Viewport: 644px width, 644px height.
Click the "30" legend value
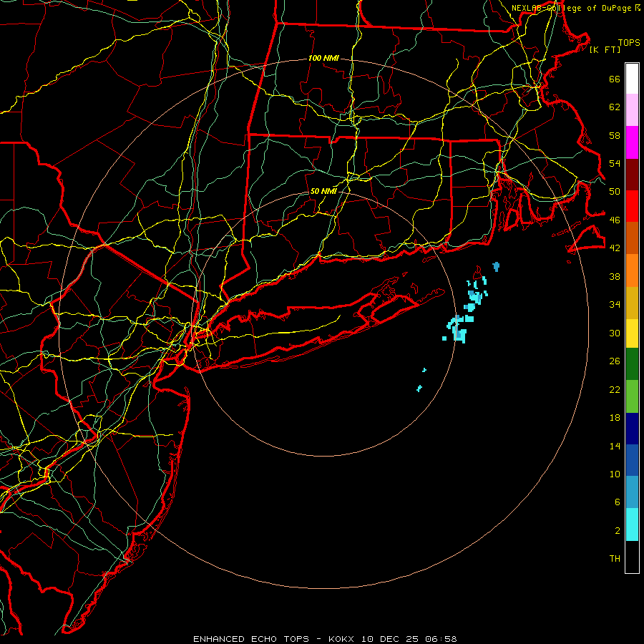coord(615,333)
